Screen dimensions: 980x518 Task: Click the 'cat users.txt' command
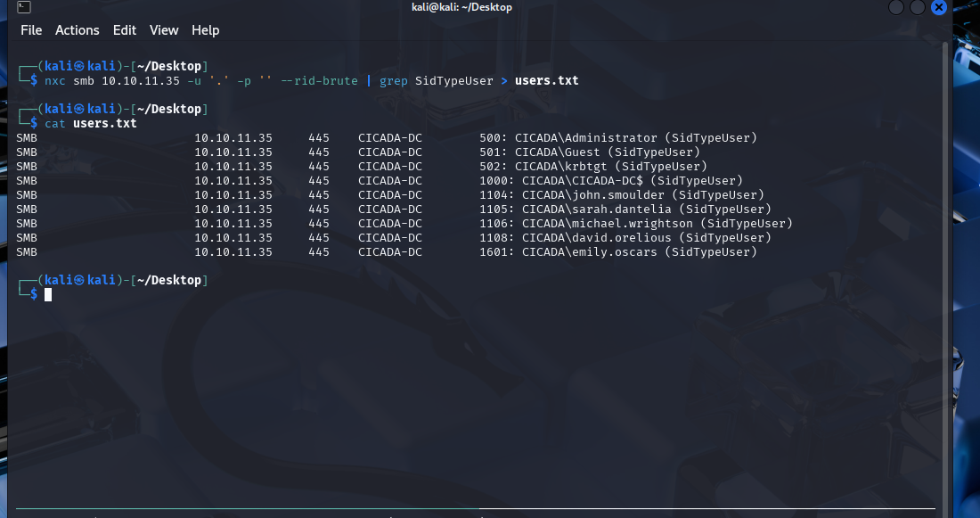click(x=91, y=123)
